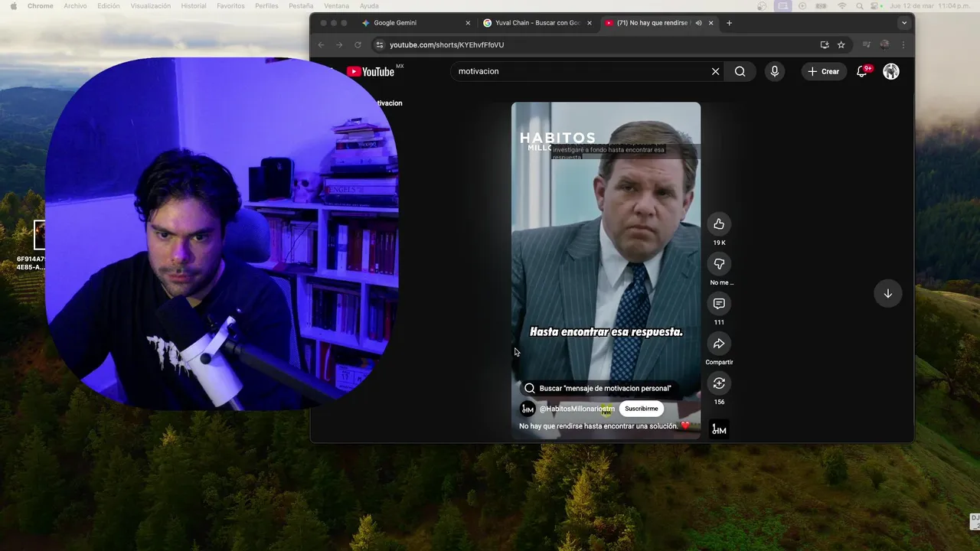Select the address bar URL youtube.com/shorts
Screen dimensions: 980x551
[x=446, y=45]
